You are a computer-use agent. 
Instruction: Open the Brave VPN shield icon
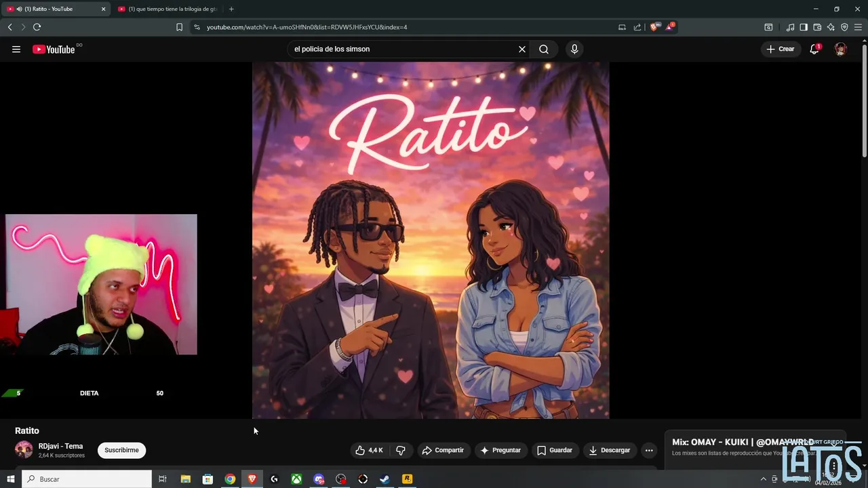844,27
